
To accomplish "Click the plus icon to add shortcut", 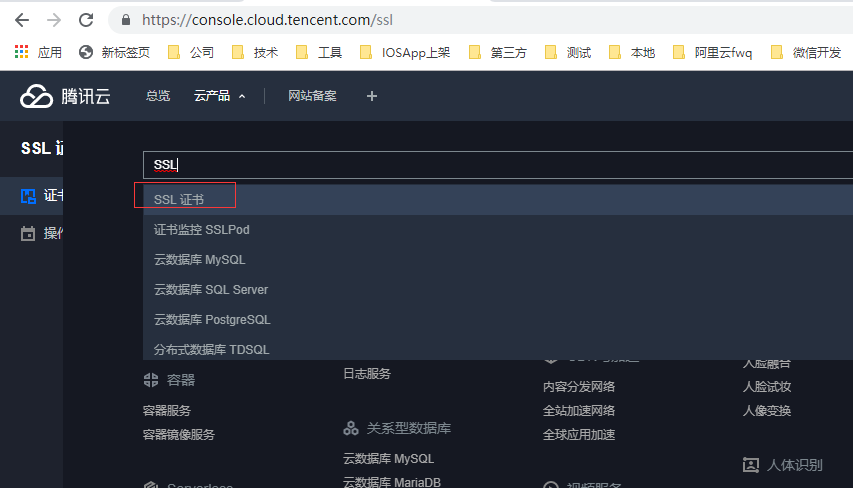I will click(372, 96).
